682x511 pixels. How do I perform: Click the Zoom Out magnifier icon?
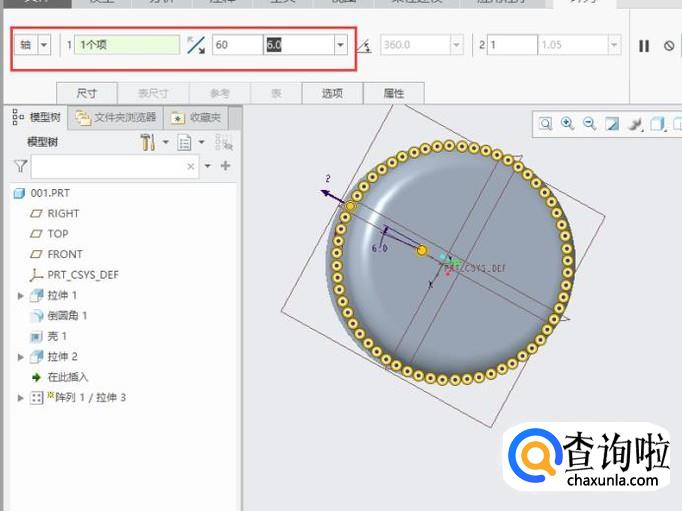tap(589, 124)
